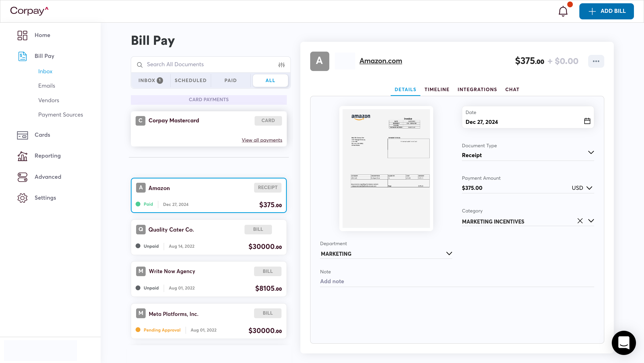Open the Department dropdown
The image size is (644, 363).
click(x=449, y=253)
